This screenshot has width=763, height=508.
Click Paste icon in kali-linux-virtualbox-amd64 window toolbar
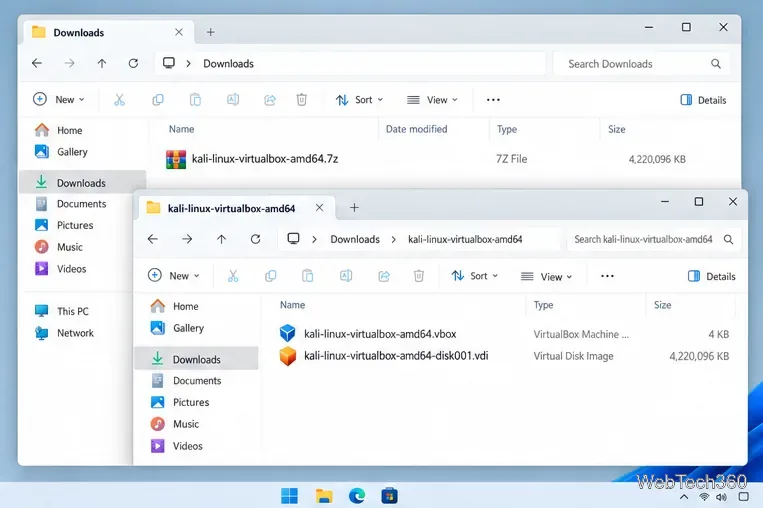click(308, 276)
